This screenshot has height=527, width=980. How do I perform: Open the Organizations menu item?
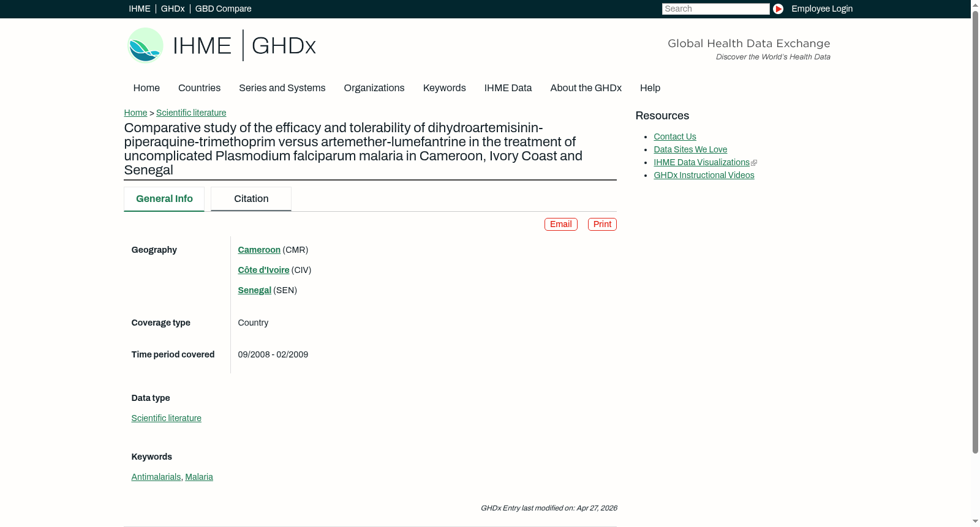(x=374, y=88)
